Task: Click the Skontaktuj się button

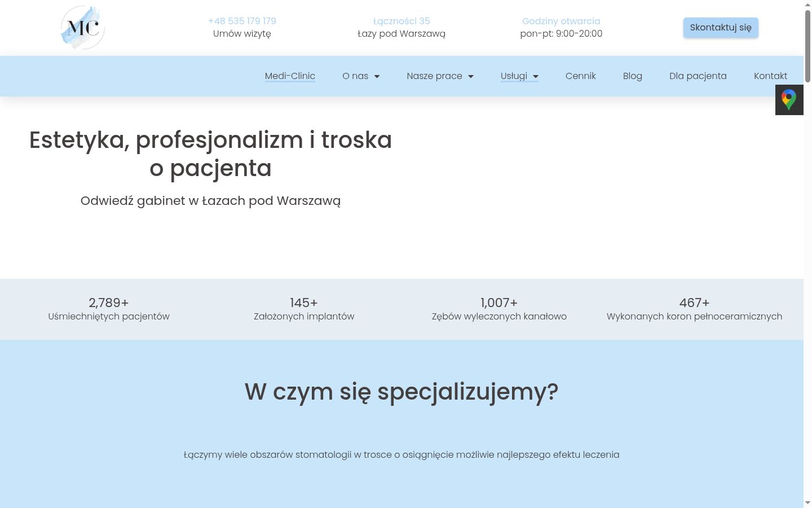Action: pyautogui.click(x=721, y=28)
